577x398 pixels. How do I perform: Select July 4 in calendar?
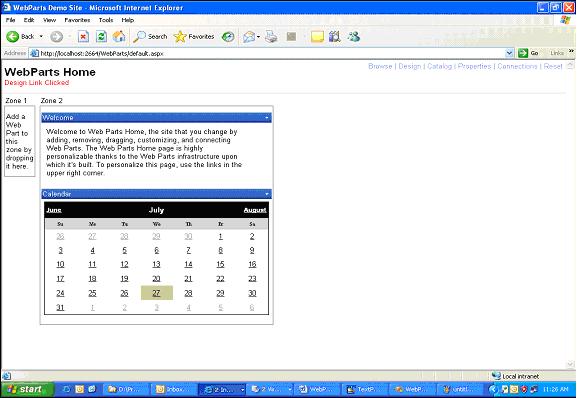[x=92, y=250]
